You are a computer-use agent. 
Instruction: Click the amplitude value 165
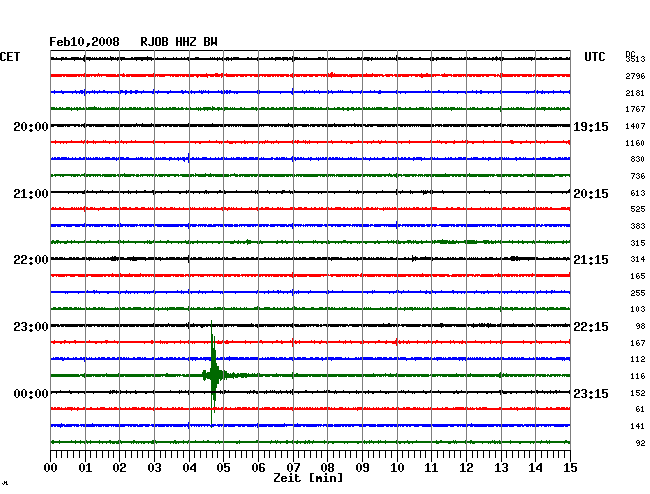[x=638, y=276]
